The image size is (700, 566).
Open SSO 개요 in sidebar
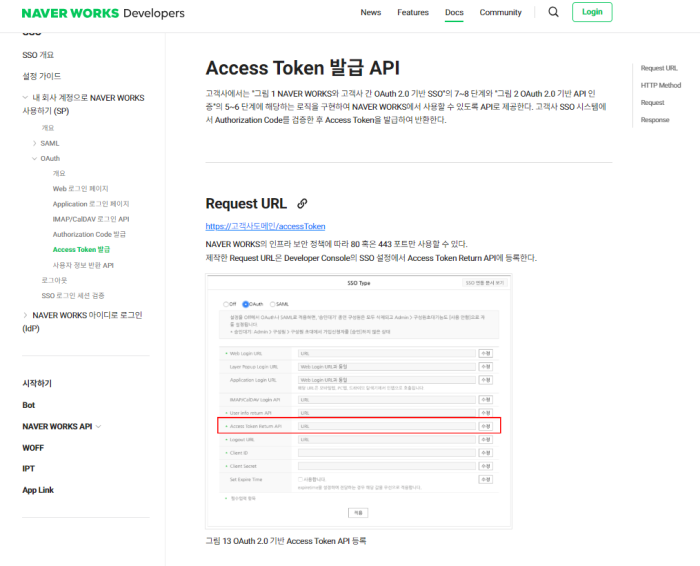point(38,55)
